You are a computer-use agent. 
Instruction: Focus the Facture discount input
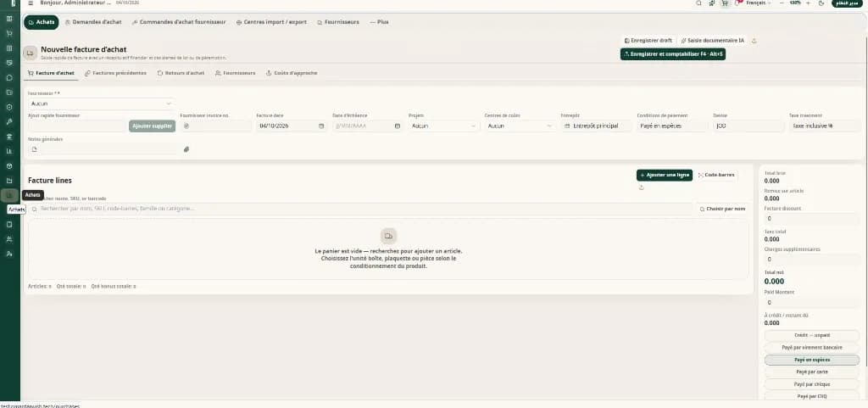click(x=811, y=219)
